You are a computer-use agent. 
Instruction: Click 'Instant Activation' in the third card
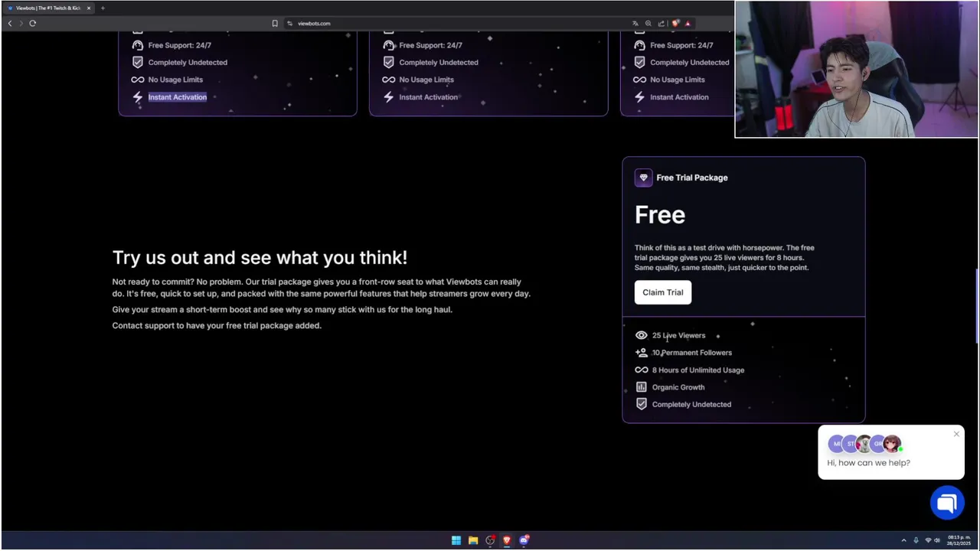click(x=679, y=97)
